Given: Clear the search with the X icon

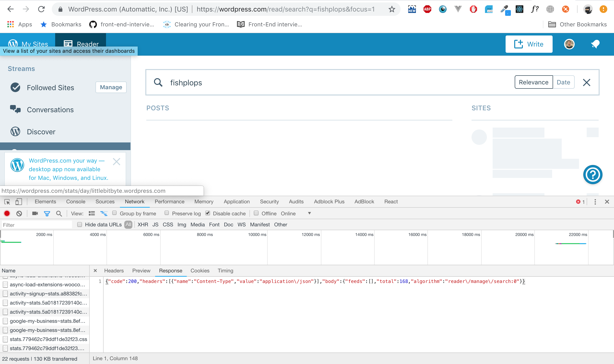Looking at the screenshot, I should click(586, 82).
